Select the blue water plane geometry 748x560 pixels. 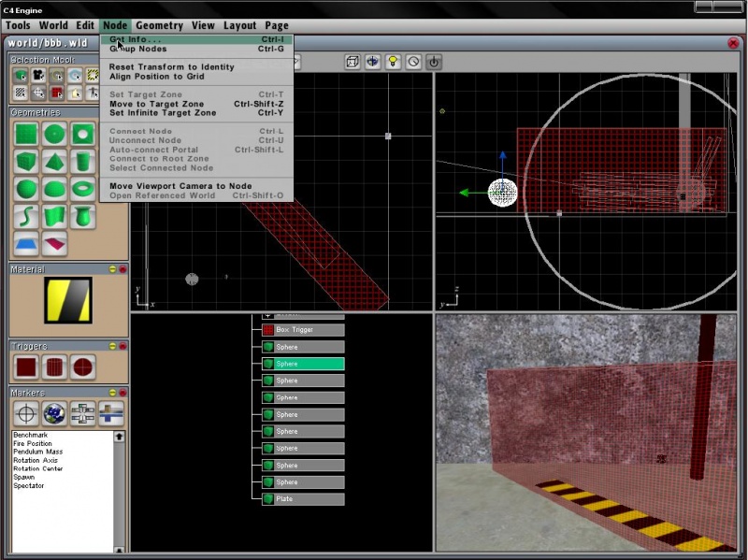(x=27, y=245)
